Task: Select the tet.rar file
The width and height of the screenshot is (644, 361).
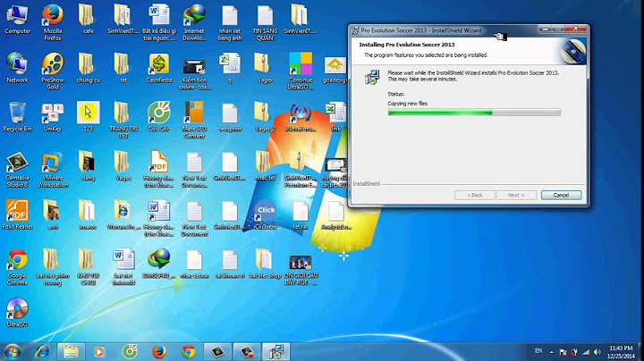Action: [x=301, y=214]
